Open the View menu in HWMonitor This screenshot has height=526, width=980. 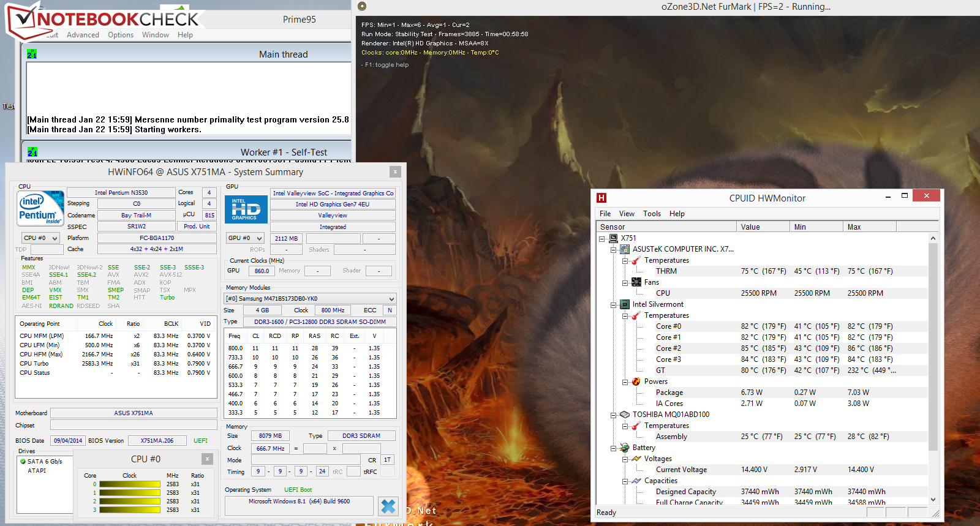(627, 214)
